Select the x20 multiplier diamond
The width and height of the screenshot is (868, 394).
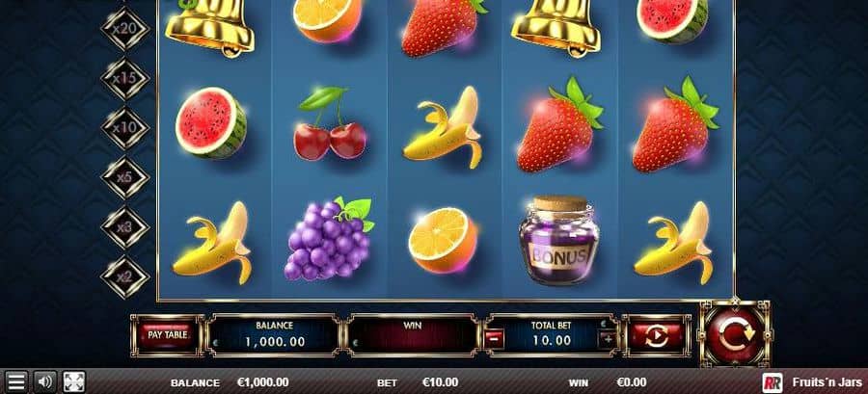(124, 28)
